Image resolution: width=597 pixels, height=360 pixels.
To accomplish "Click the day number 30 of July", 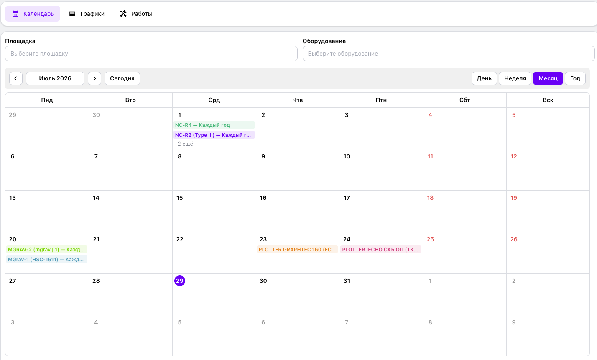I will point(263,281).
